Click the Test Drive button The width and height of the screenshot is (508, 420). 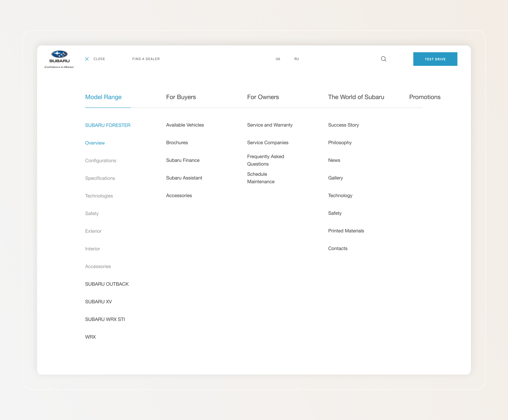tap(435, 59)
